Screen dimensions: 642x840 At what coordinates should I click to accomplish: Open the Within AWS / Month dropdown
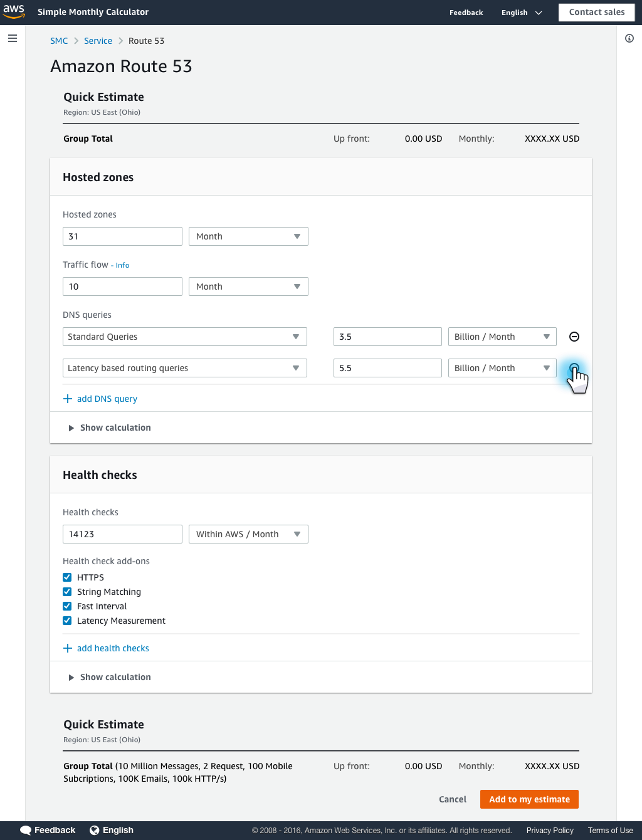(x=248, y=534)
